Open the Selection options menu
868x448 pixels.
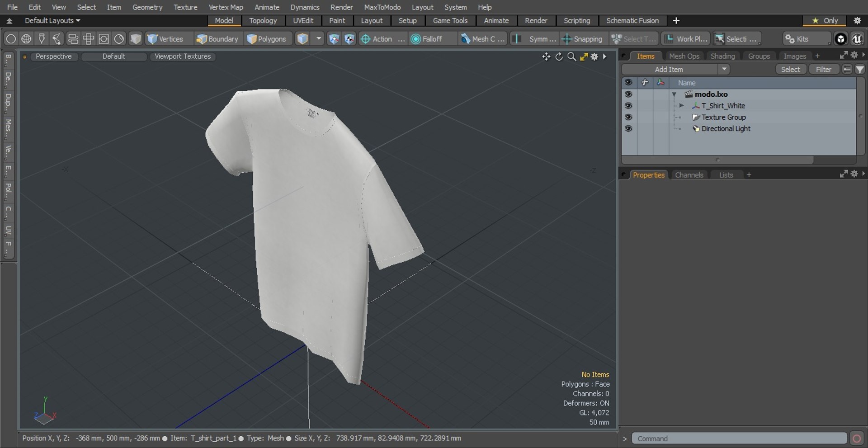(737, 39)
